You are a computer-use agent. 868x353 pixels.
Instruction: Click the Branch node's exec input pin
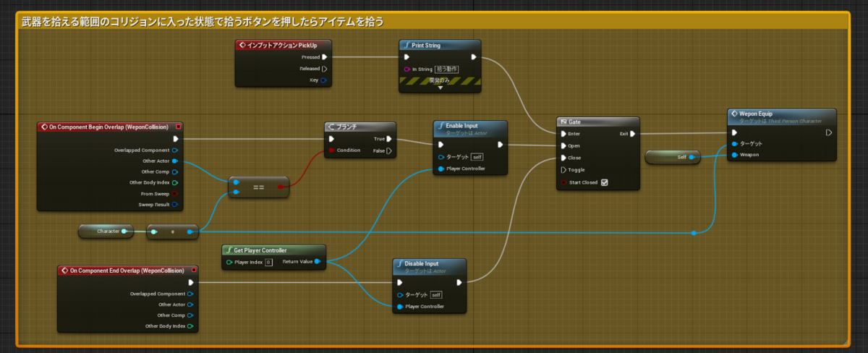click(332, 139)
